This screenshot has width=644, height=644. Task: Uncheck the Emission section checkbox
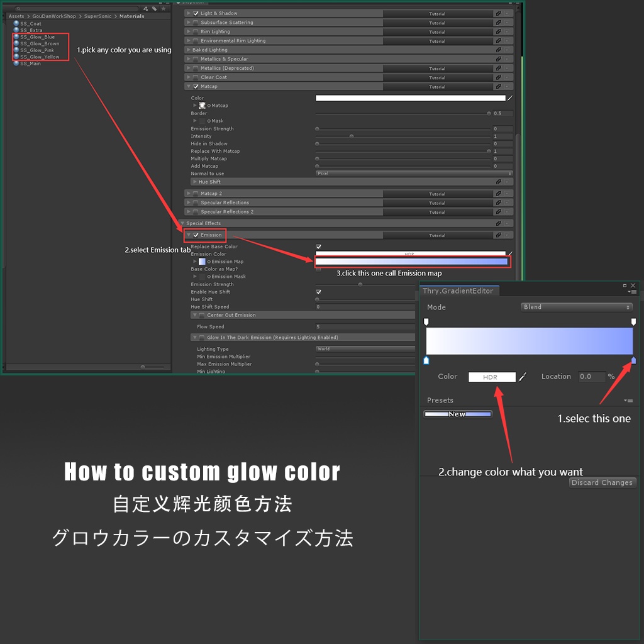point(196,235)
